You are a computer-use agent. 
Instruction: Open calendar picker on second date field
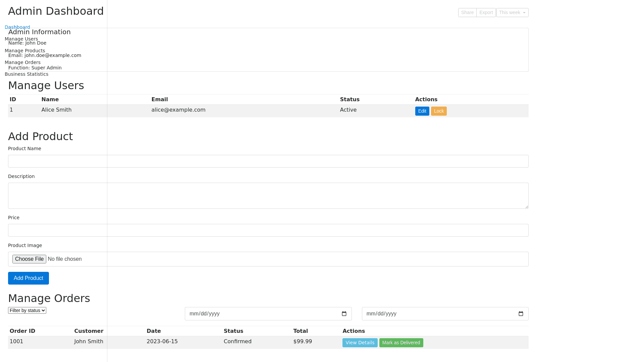click(521, 314)
